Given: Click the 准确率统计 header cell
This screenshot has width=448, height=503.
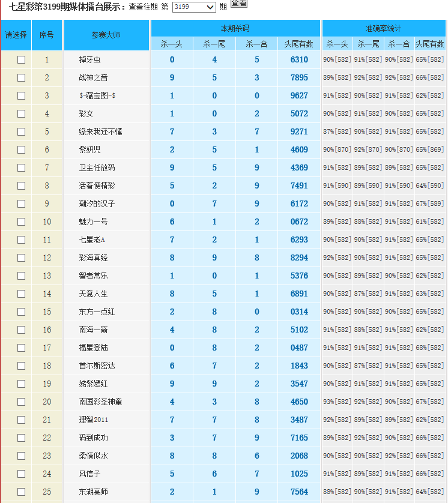Looking at the screenshot, I should (x=384, y=28).
